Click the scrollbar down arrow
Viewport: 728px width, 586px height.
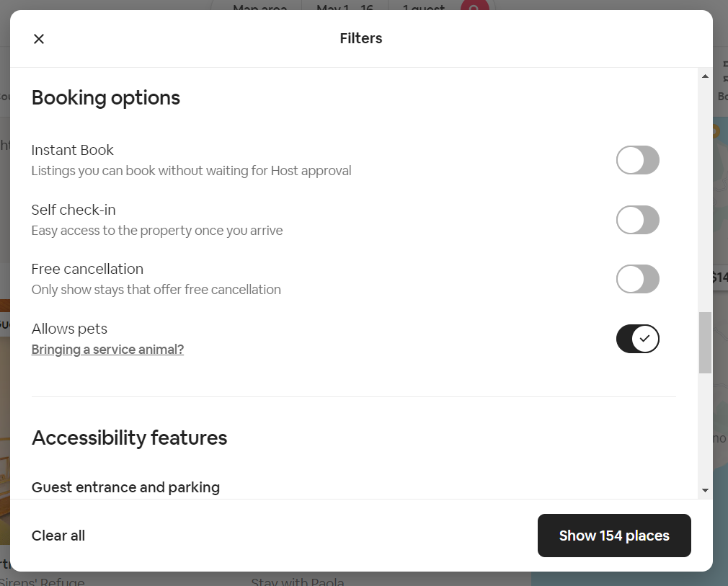[705, 489]
